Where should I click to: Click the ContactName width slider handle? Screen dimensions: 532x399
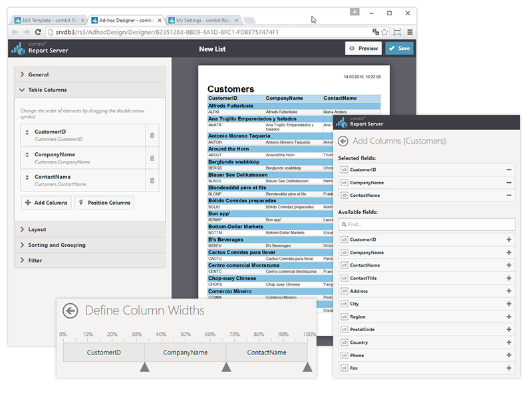click(307, 367)
